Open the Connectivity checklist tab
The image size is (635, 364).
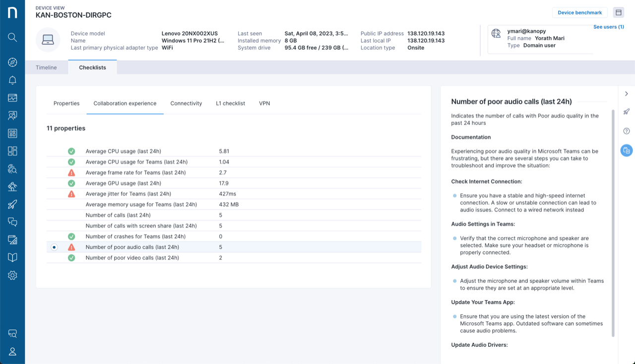pyautogui.click(x=186, y=103)
